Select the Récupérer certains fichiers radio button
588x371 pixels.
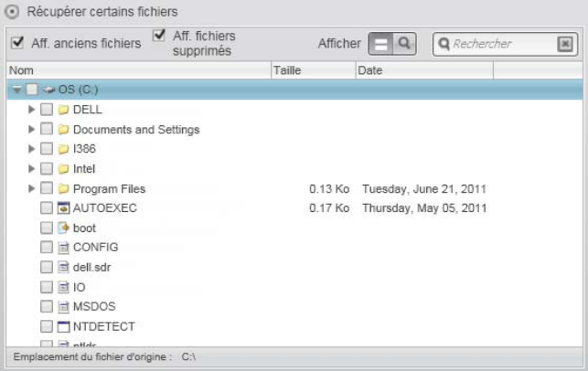[14, 12]
